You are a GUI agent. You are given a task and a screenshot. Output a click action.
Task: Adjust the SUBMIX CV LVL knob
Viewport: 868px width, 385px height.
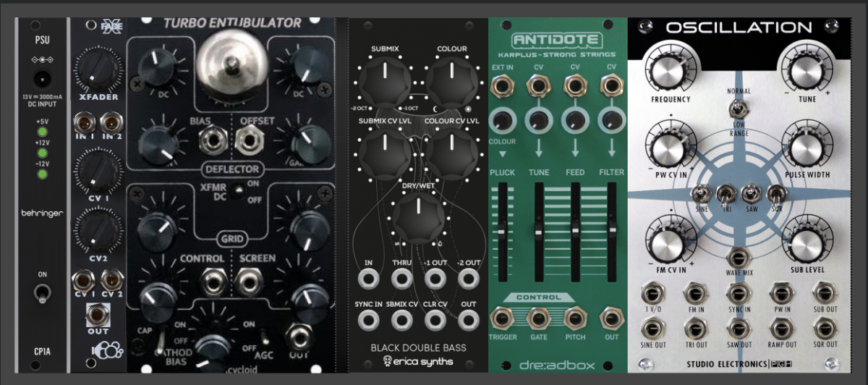[x=386, y=153]
